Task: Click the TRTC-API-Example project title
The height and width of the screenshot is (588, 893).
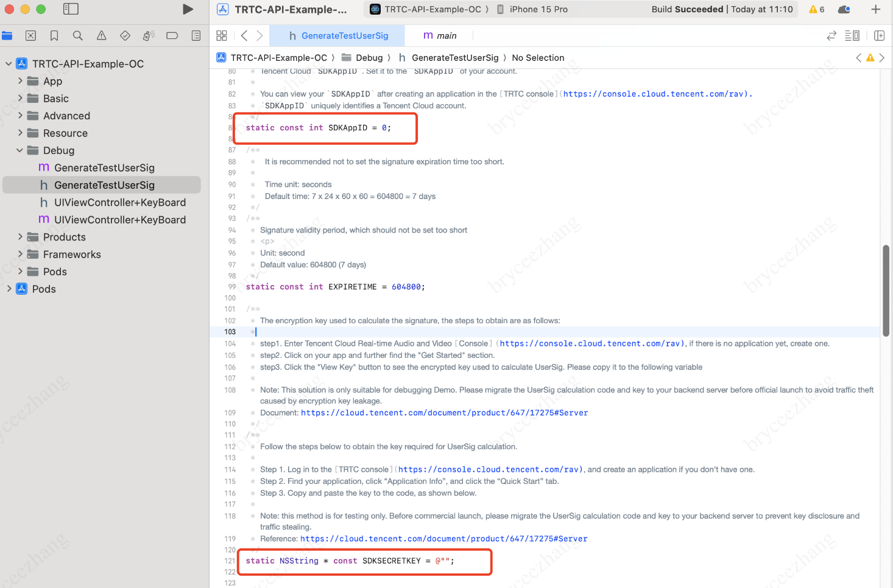Action: point(291,9)
